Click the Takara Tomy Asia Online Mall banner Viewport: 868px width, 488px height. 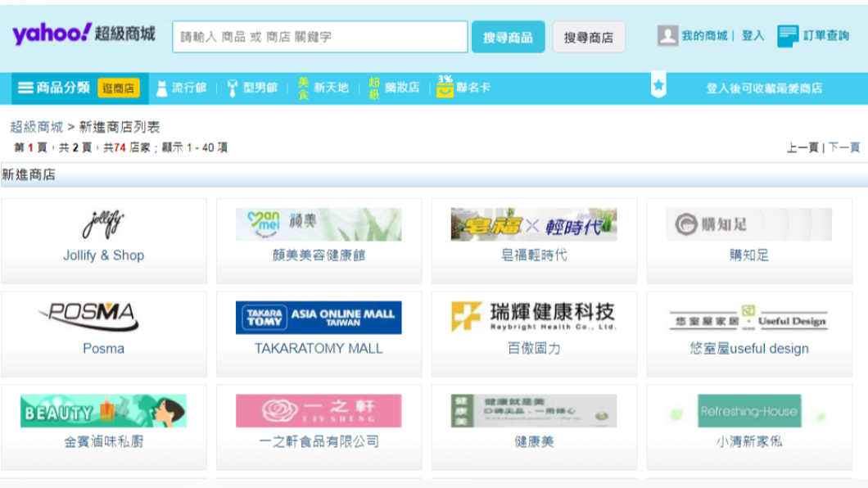point(319,318)
